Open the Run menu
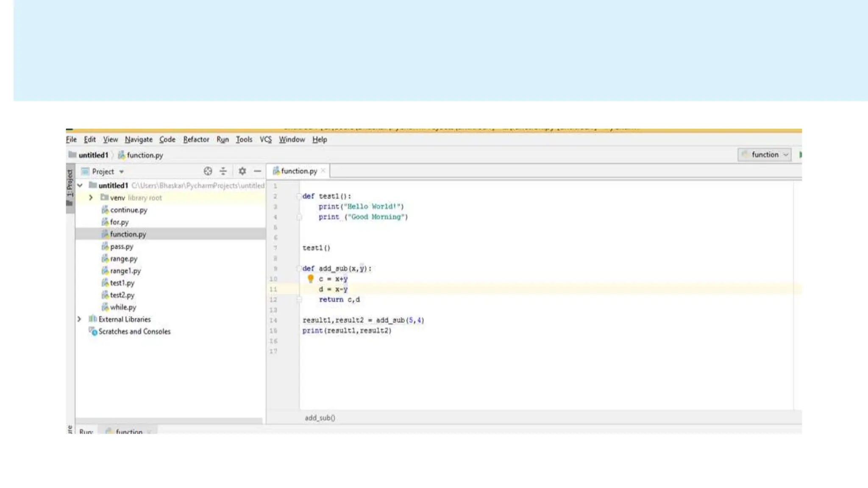Viewport: 868px width, 488px height. (x=223, y=139)
